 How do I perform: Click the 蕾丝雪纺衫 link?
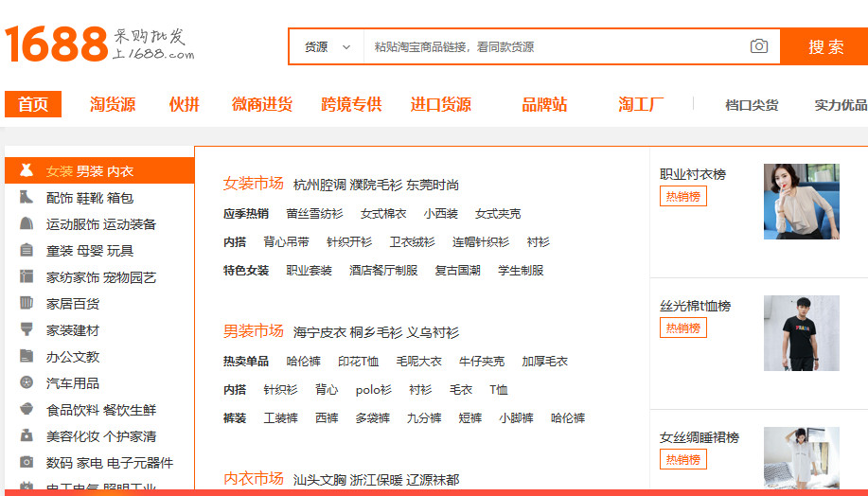(x=314, y=214)
